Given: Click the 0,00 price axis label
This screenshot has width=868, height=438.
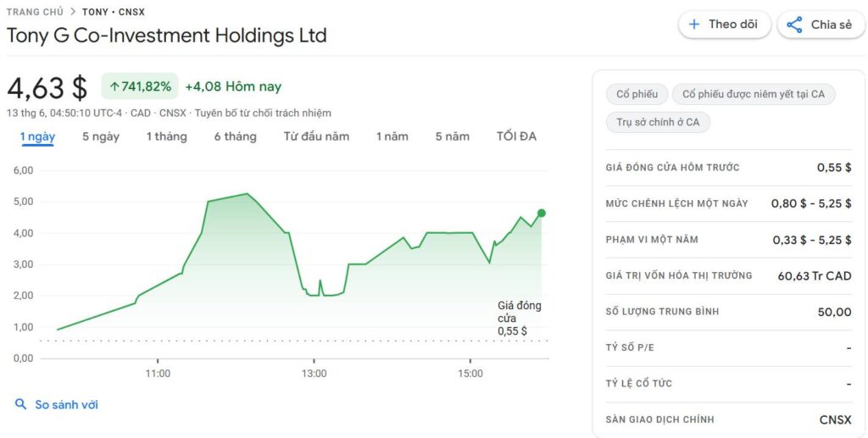Looking at the screenshot, I should pyautogui.click(x=23, y=358).
